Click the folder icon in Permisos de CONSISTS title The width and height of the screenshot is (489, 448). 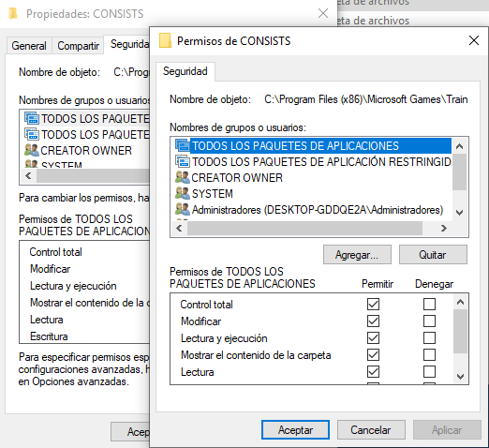pos(165,40)
